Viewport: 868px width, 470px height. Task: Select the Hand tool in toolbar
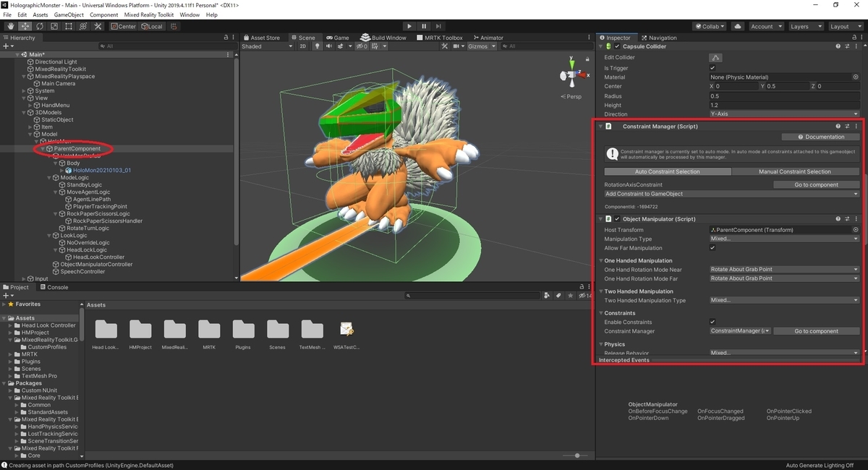click(9, 26)
